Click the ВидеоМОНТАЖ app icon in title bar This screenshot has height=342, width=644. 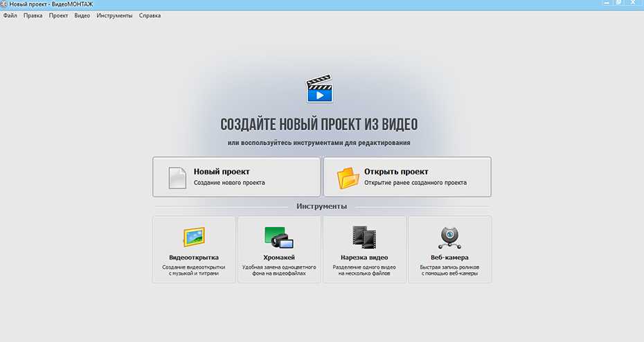coord(5,5)
